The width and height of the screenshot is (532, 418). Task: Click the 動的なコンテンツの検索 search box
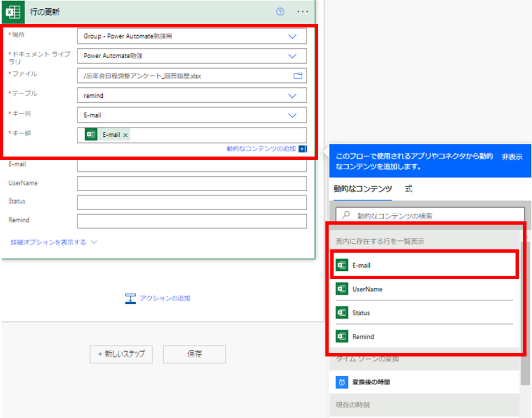430,215
